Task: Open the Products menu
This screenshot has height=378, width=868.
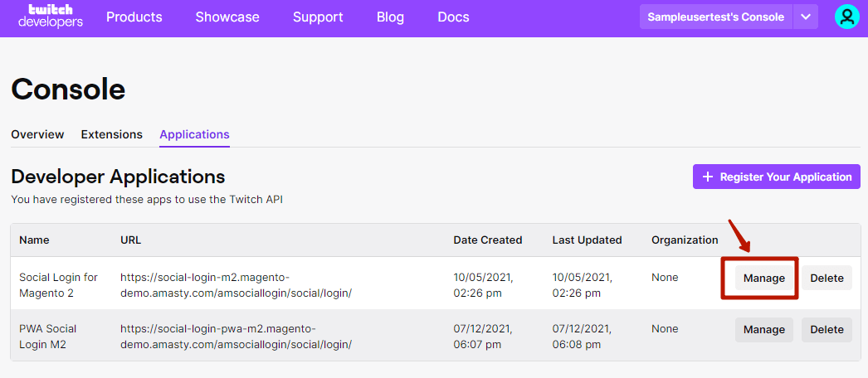Action: 134,17
